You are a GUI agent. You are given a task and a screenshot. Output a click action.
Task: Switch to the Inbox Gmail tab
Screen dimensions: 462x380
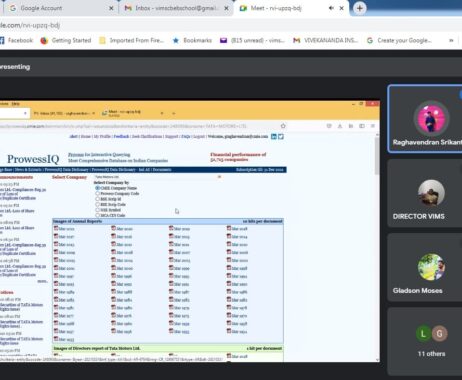(176, 8)
